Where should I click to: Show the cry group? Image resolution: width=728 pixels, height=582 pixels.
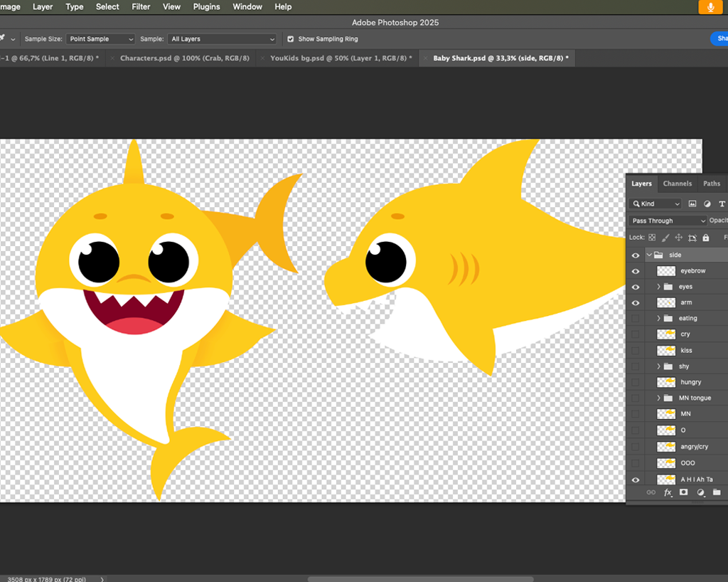(x=635, y=334)
